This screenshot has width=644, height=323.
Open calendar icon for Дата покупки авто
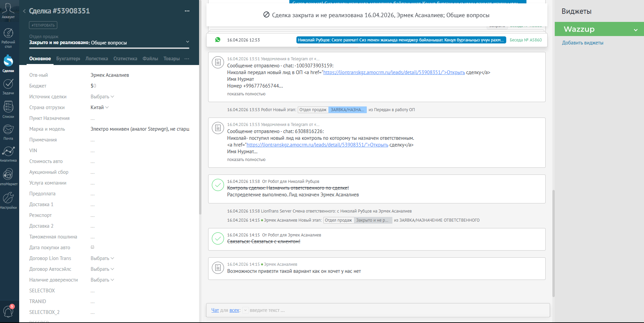point(92,247)
